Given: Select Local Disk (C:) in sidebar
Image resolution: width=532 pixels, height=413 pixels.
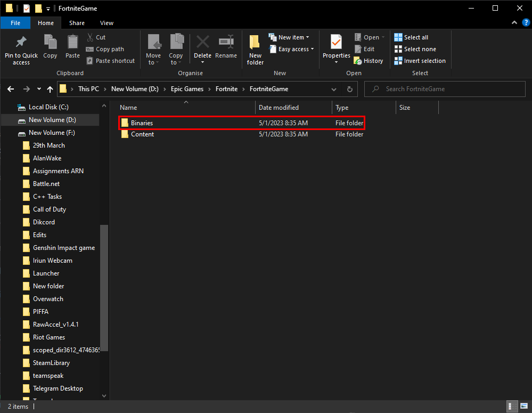Looking at the screenshot, I should tap(48, 107).
